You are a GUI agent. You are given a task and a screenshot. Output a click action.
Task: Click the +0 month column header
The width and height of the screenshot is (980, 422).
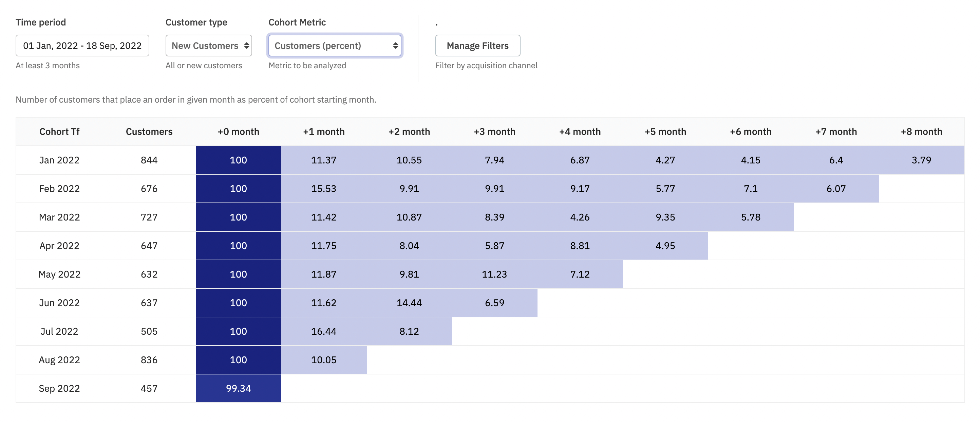point(239,132)
